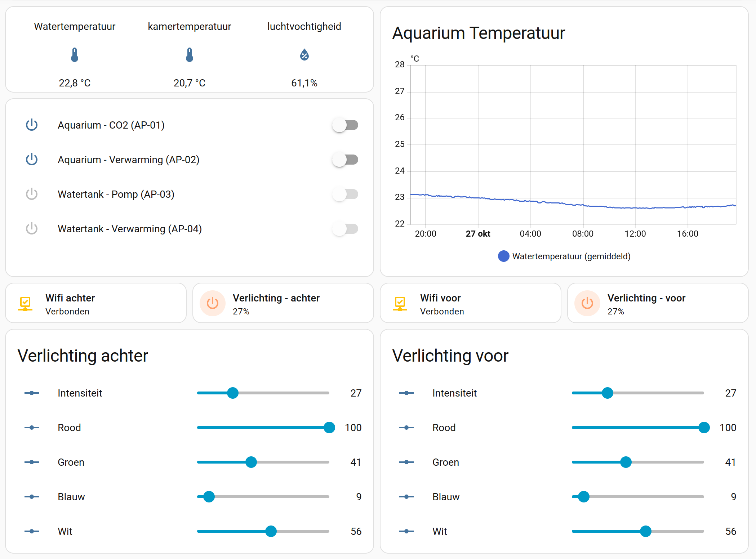Click the Wifi achter network icon
The width and height of the screenshot is (756, 559).
click(x=25, y=303)
